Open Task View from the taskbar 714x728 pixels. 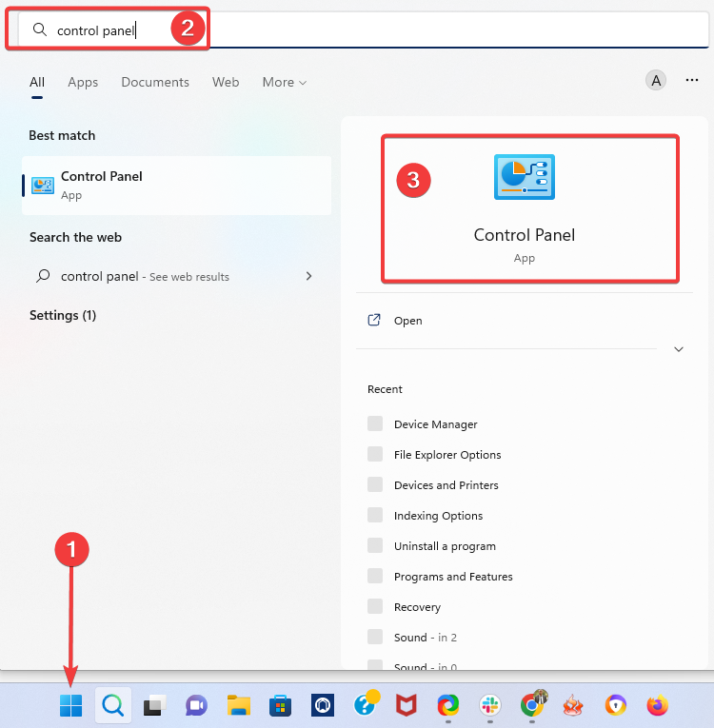coord(154,706)
